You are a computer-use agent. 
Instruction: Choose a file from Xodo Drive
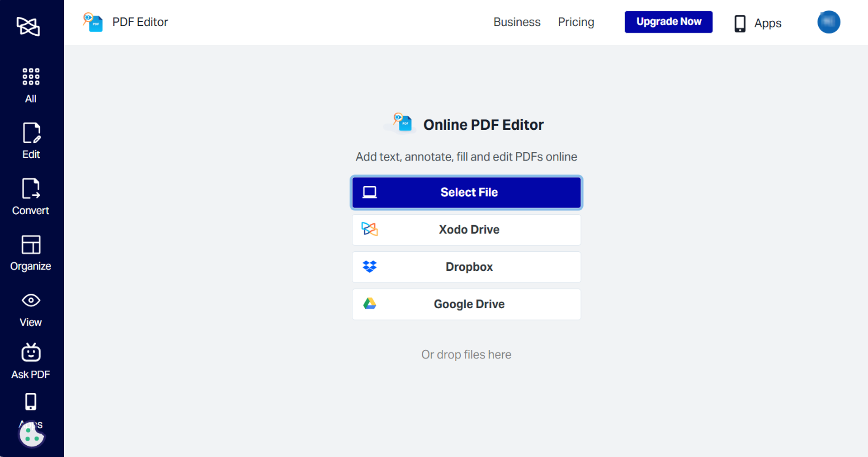[x=467, y=230]
